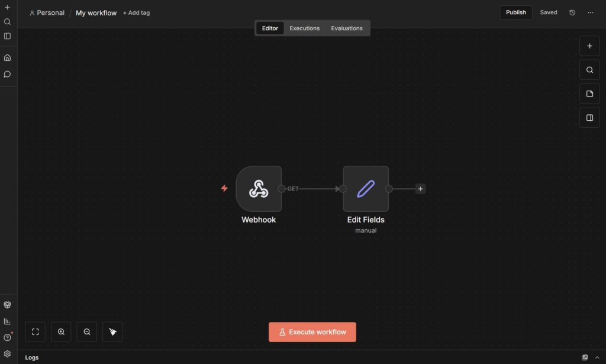Image resolution: width=606 pixels, height=364 pixels.
Task: Add a sticky note to the canvas
Action: coord(589,94)
